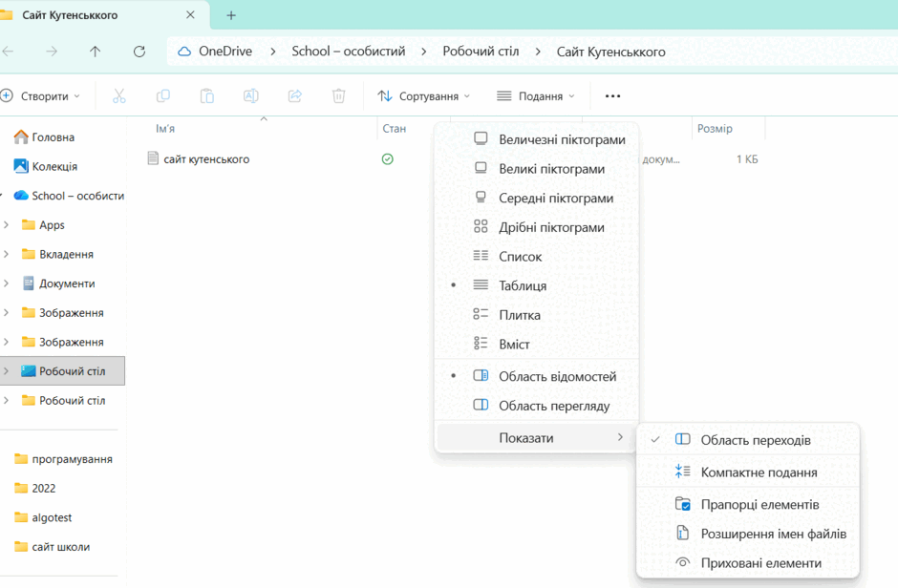Select School – особисти in sidebar
The height and width of the screenshot is (588, 898).
point(69,196)
